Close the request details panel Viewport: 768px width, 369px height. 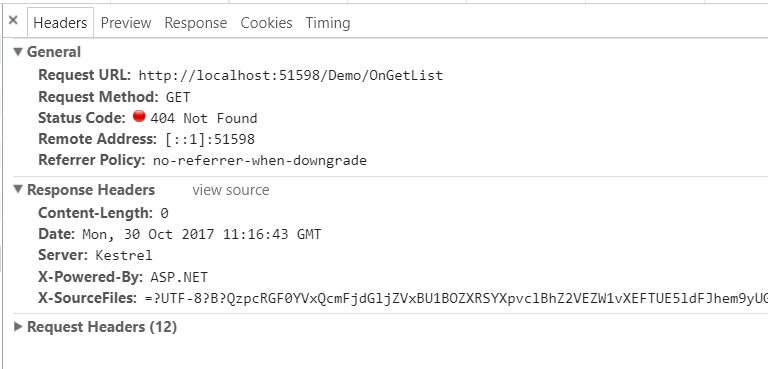pyautogui.click(x=13, y=21)
